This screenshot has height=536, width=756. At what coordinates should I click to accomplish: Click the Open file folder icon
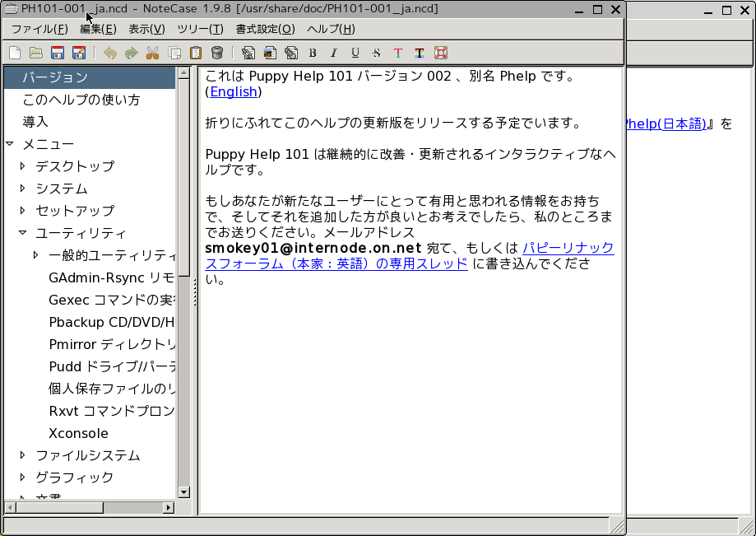tap(36, 53)
